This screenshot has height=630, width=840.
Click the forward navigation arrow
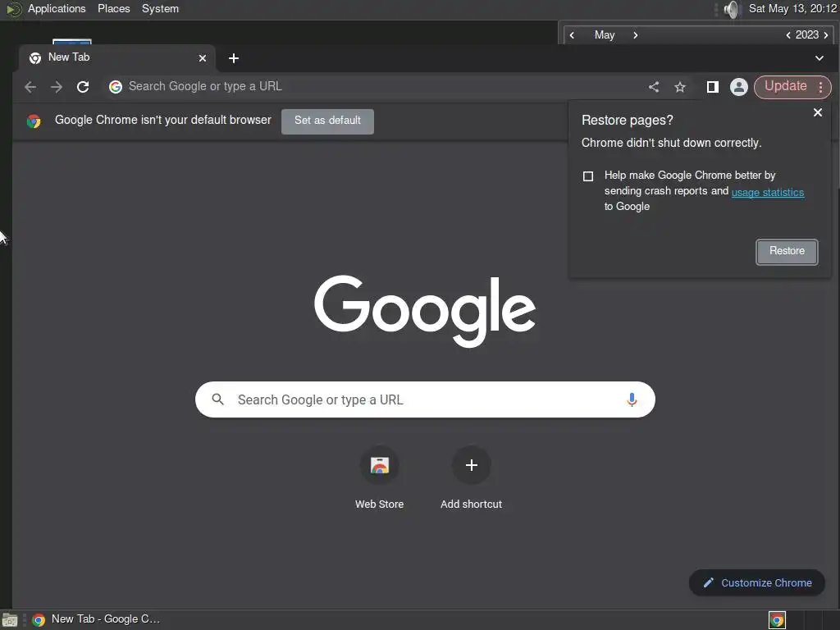(57, 87)
